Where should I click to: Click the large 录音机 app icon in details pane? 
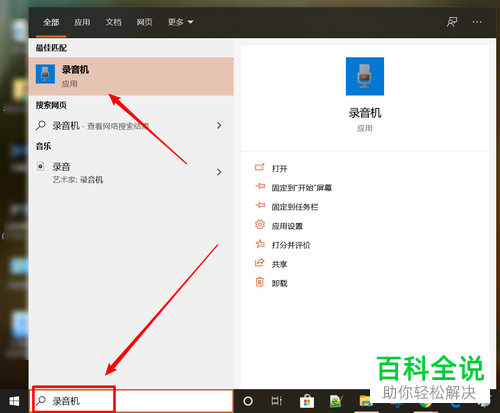[365, 76]
